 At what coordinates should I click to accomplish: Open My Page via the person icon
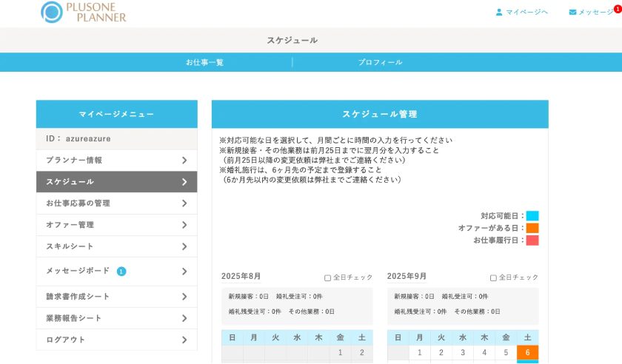(x=499, y=12)
